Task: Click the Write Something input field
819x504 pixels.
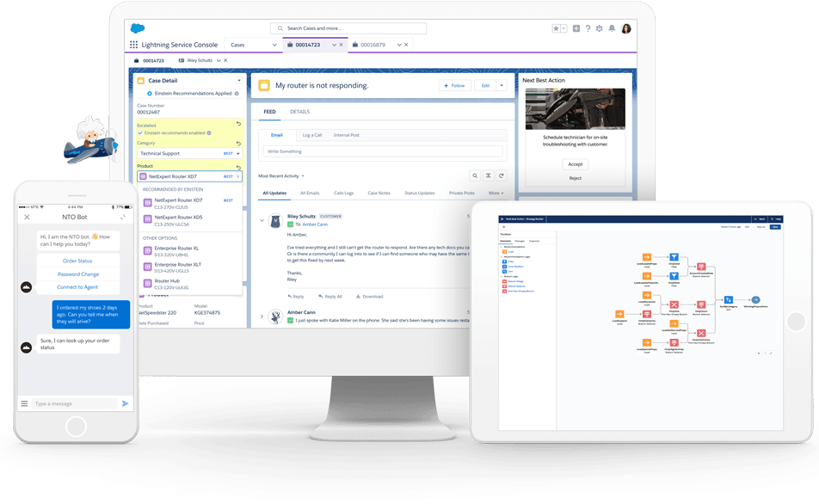Action: [383, 151]
